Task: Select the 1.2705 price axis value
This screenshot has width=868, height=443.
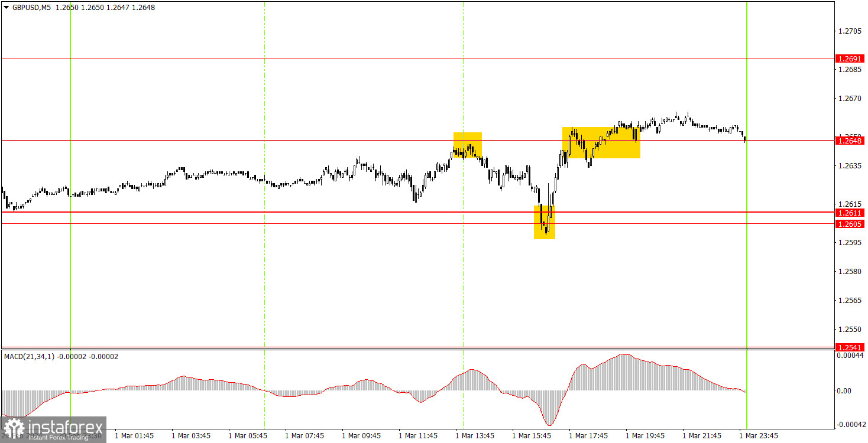Action: 851,31
